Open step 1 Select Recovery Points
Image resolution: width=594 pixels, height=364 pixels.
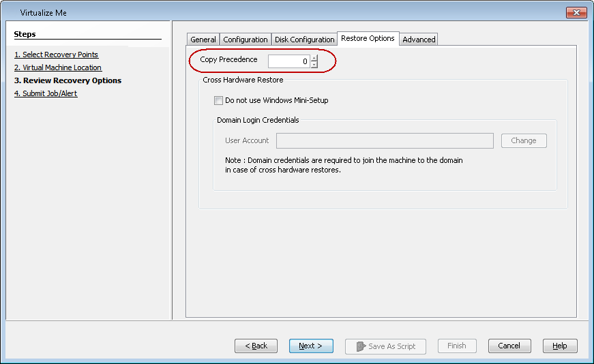click(x=56, y=55)
